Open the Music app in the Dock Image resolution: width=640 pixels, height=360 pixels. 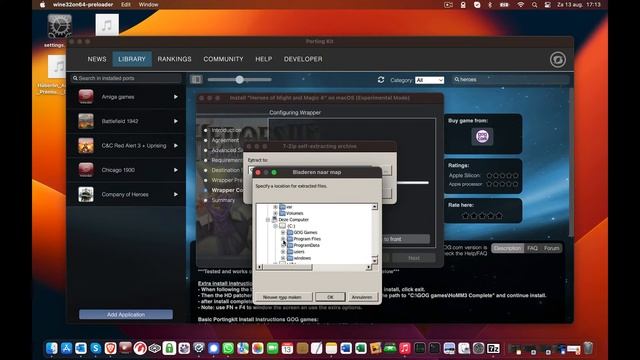(x=405, y=348)
